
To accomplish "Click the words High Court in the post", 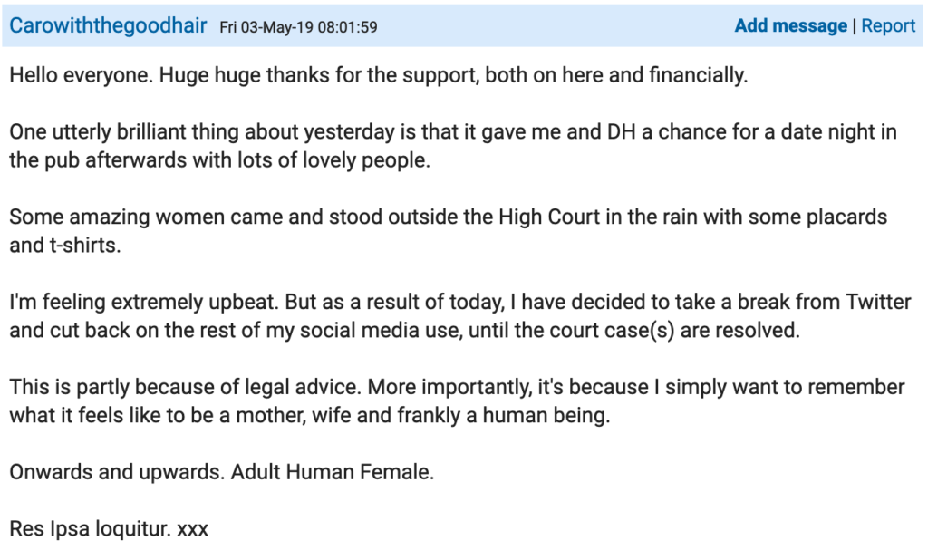I will [549, 217].
